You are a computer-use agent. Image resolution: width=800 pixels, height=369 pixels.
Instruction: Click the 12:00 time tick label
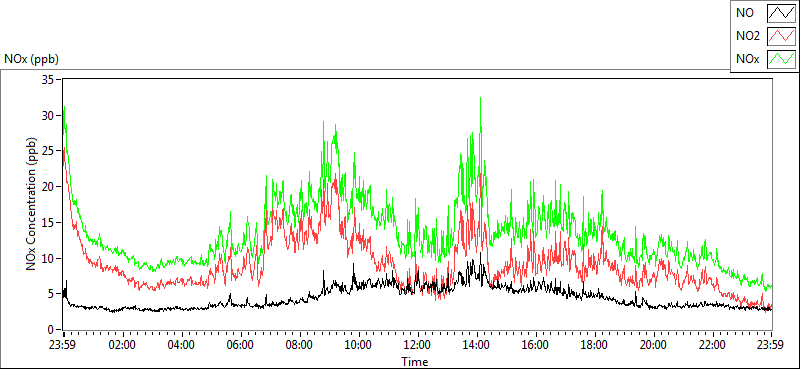click(417, 345)
